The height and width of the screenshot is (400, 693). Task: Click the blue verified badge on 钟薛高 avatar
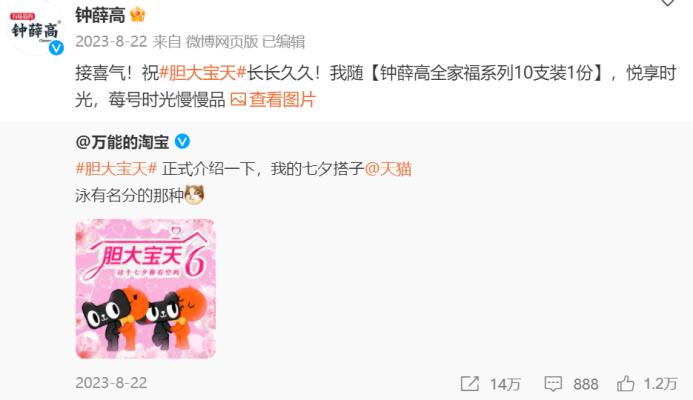(56, 47)
